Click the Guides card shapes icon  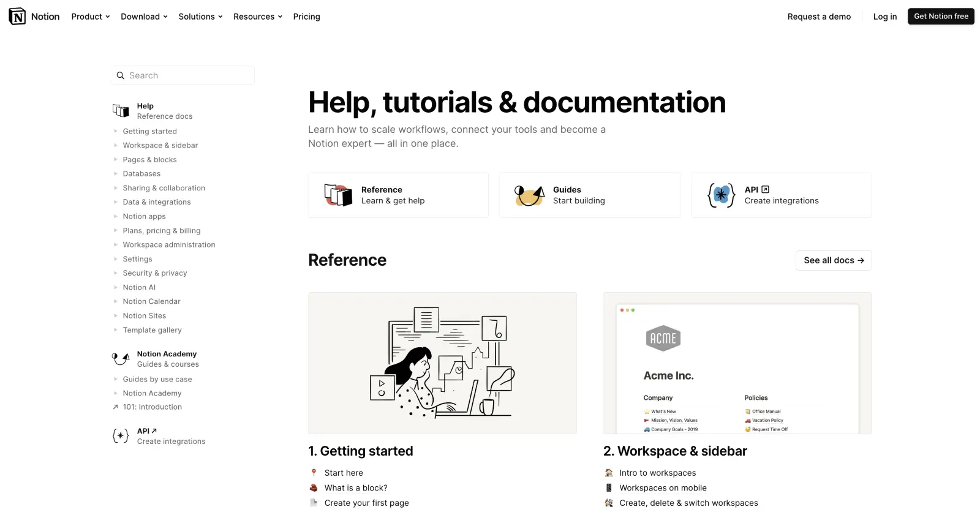(529, 195)
